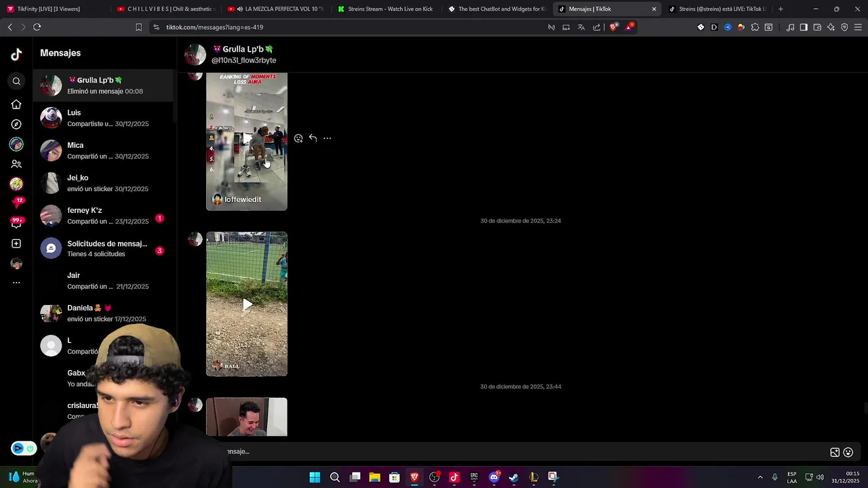
Task: Open the music note media control icon
Action: coord(790,27)
